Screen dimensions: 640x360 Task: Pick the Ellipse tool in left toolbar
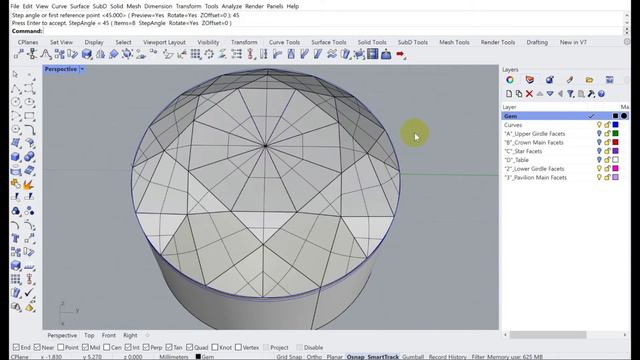[29, 102]
